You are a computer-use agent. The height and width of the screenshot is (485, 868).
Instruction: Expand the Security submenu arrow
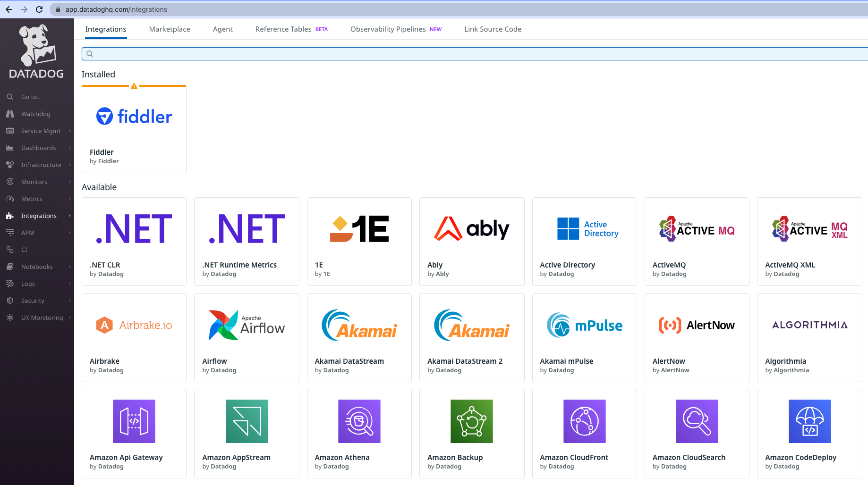tap(69, 301)
